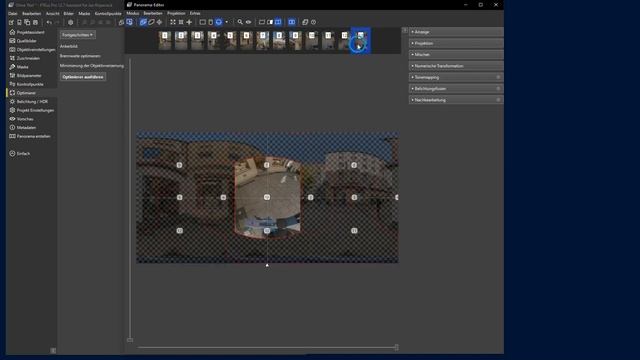Collapse the side panel toggle above Anzeige

pos(405,30)
